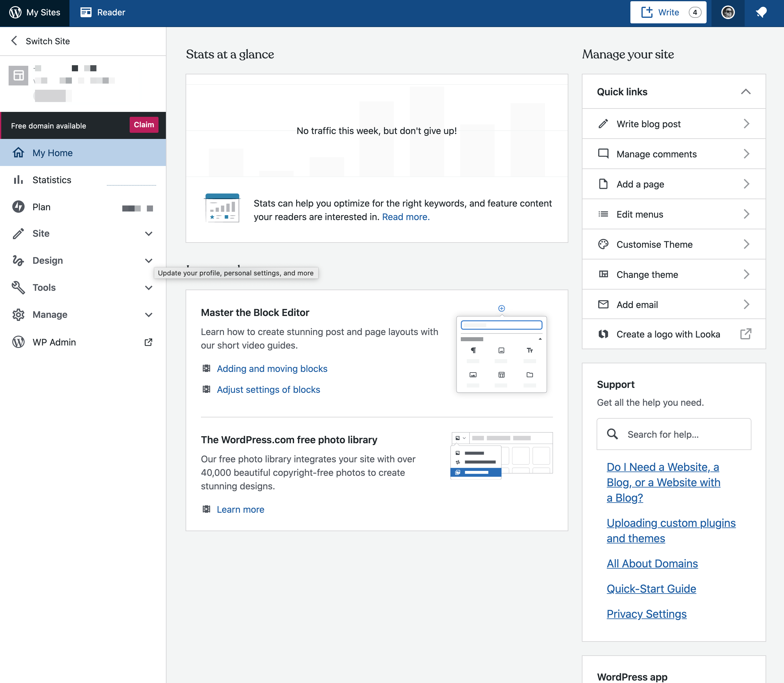Click the Tools wrench icon
Image resolution: width=784 pixels, height=683 pixels.
[x=18, y=287]
